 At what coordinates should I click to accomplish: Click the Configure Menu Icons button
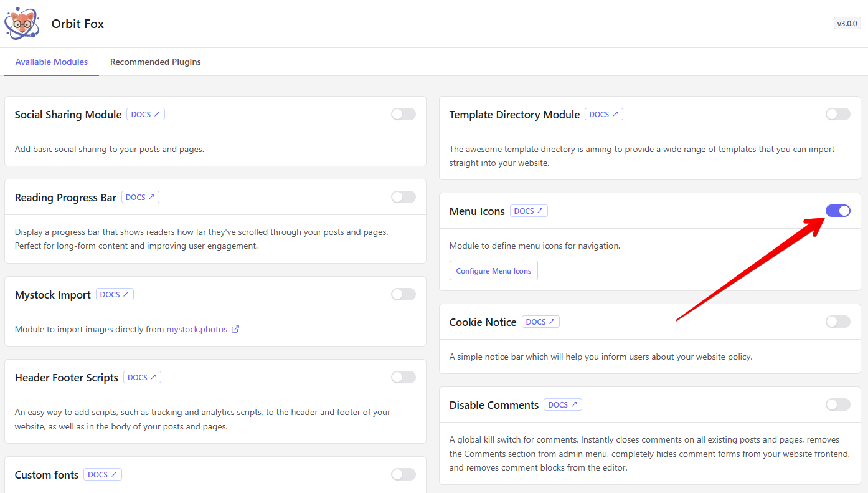[493, 271]
